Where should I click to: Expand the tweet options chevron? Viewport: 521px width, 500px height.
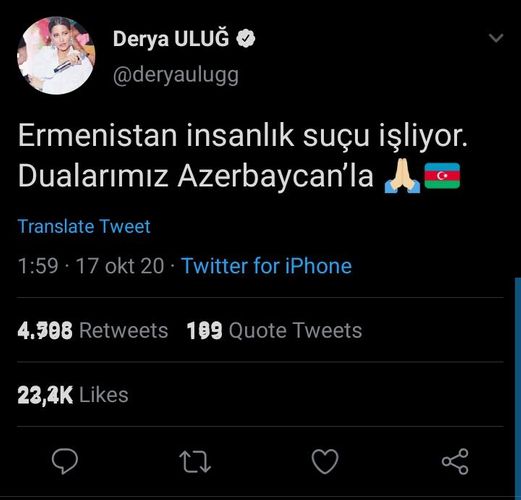pyautogui.click(x=496, y=38)
